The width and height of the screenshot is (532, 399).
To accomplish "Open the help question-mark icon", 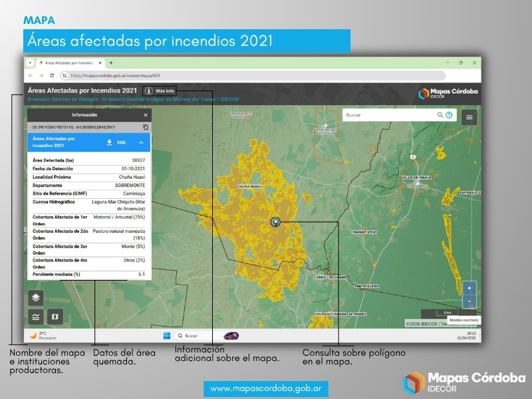I will coord(449,115).
